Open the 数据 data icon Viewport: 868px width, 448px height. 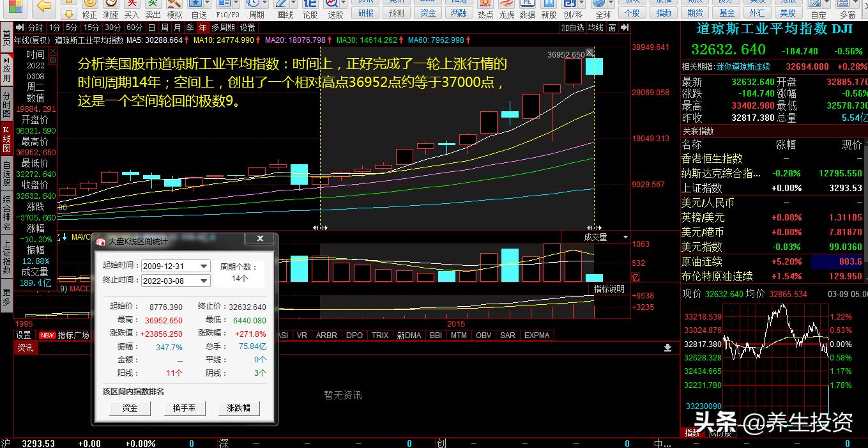pos(527,9)
